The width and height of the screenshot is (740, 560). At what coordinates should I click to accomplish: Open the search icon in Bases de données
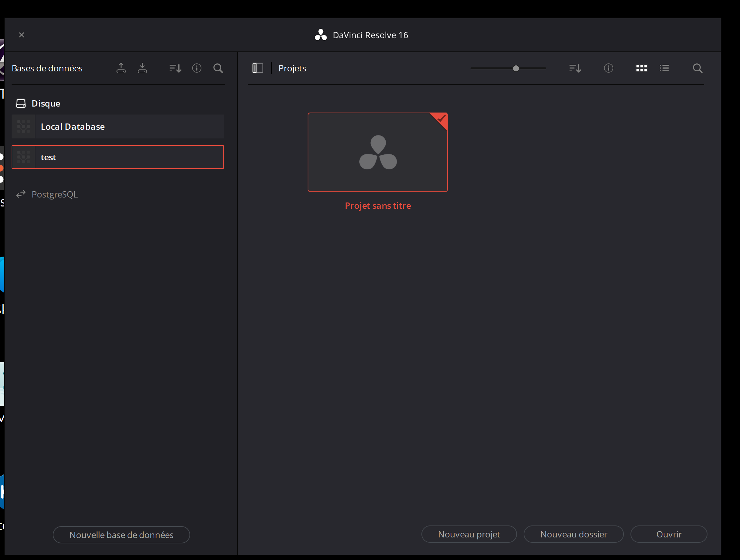point(218,68)
